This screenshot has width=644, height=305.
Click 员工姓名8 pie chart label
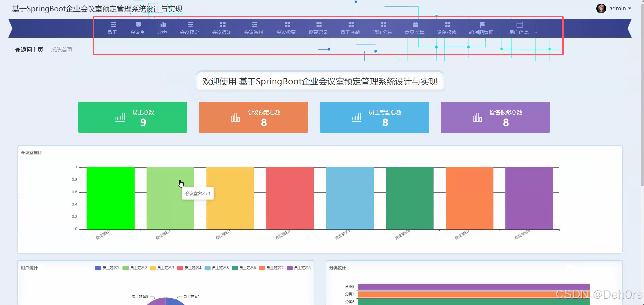(x=140, y=296)
